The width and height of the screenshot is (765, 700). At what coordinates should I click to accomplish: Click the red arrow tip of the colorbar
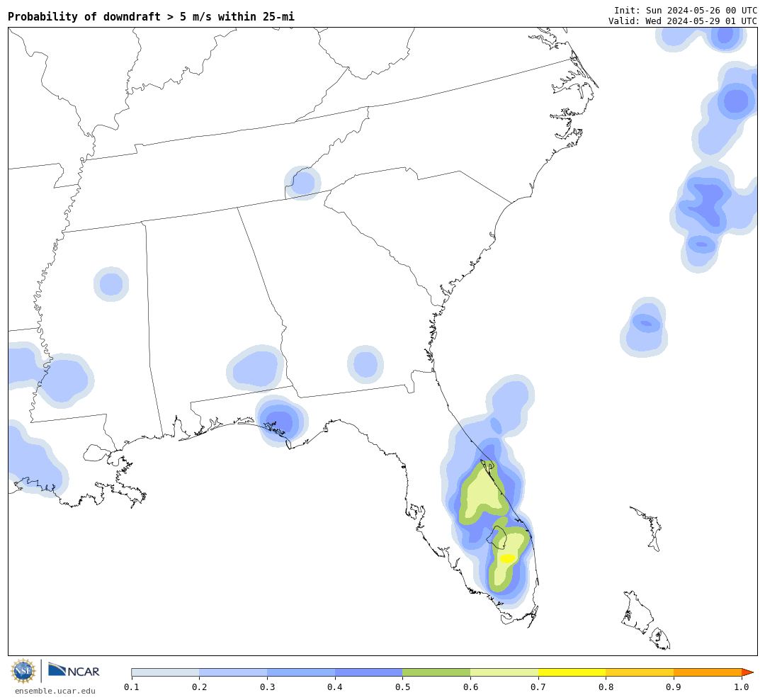(x=747, y=672)
